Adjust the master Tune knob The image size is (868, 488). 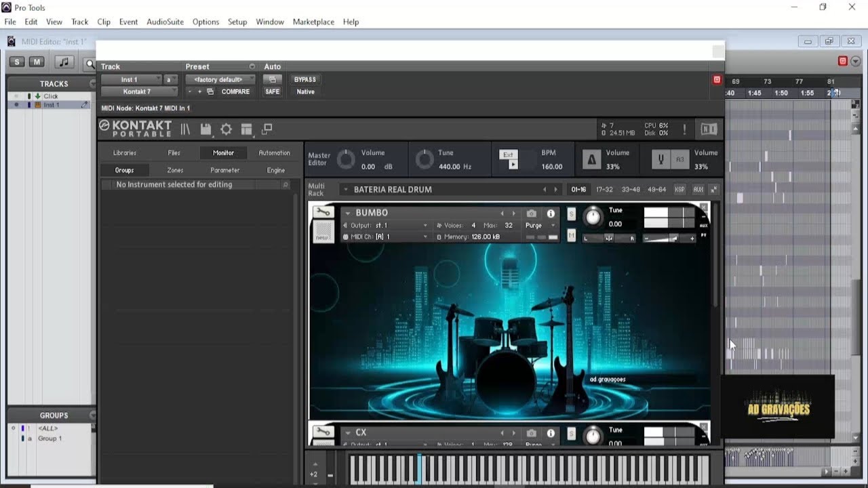[x=425, y=160]
